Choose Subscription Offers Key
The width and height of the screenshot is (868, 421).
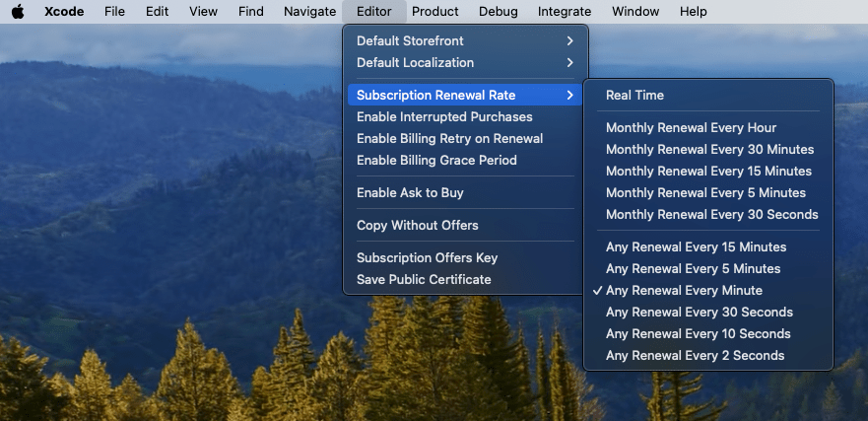coord(427,258)
